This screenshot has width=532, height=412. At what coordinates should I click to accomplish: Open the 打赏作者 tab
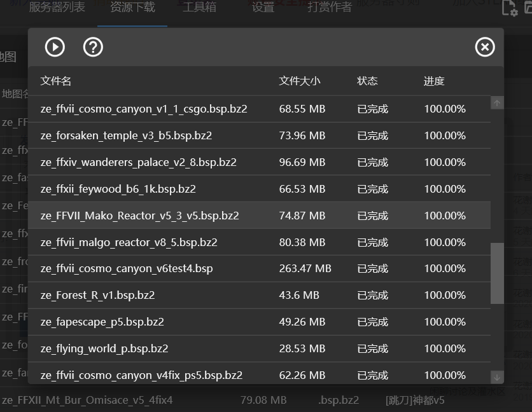[x=330, y=7]
